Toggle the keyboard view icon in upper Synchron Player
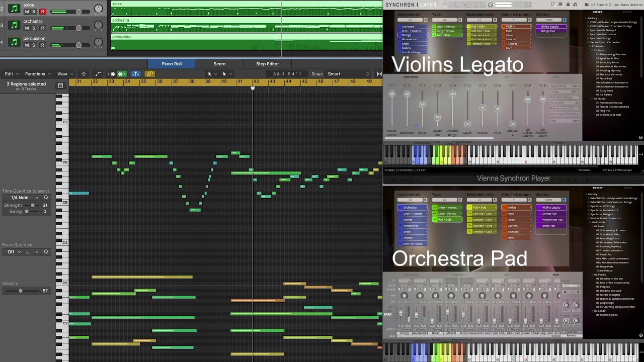Viewport: 644px width, 362px height. coord(560,5)
